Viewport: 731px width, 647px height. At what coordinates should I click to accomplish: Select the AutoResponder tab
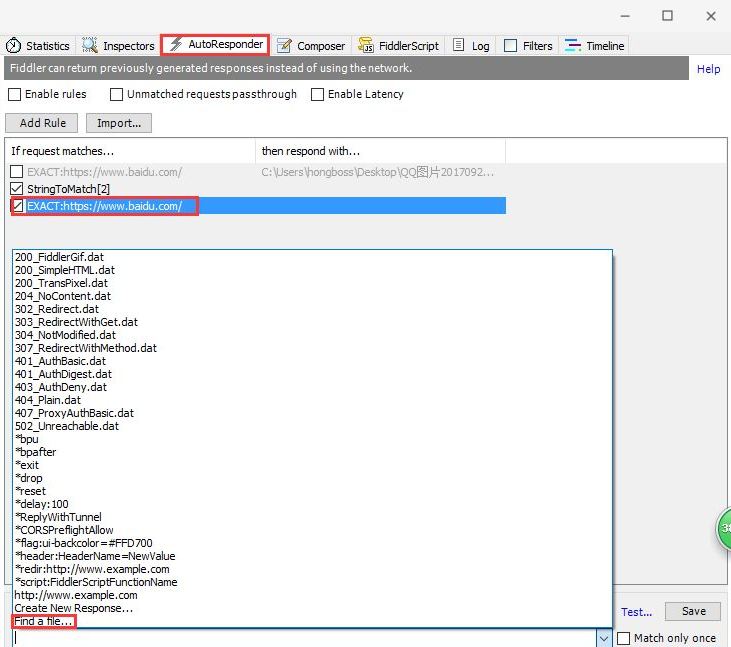pos(215,45)
